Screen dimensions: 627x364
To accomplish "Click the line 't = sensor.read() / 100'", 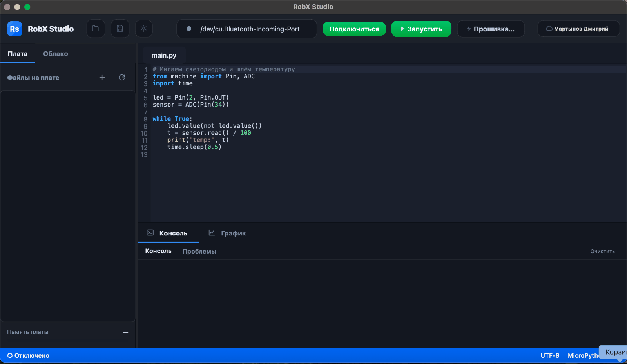I will [x=209, y=133].
